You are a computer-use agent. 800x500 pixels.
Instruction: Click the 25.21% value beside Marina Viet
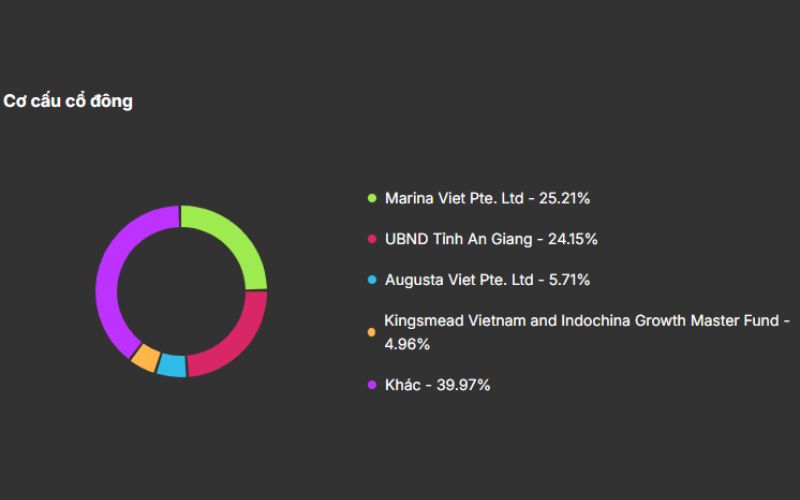(x=564, y=198)
